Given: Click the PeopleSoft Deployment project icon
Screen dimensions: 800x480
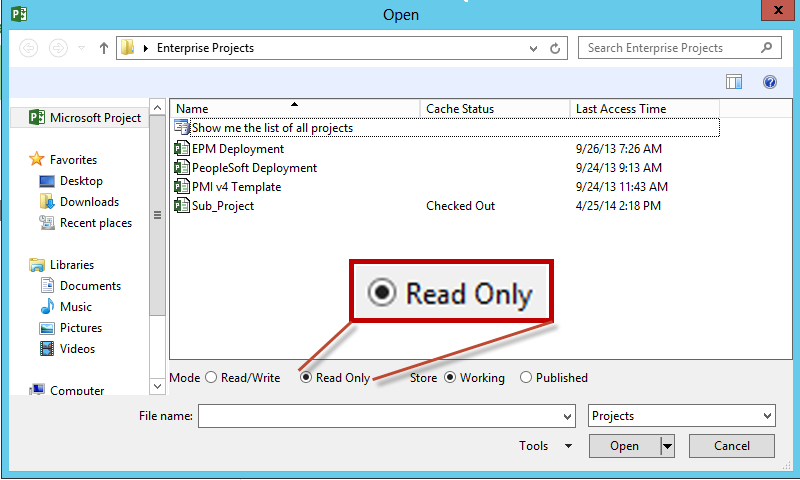Looking at the screenshot, I should coord(182,167).
